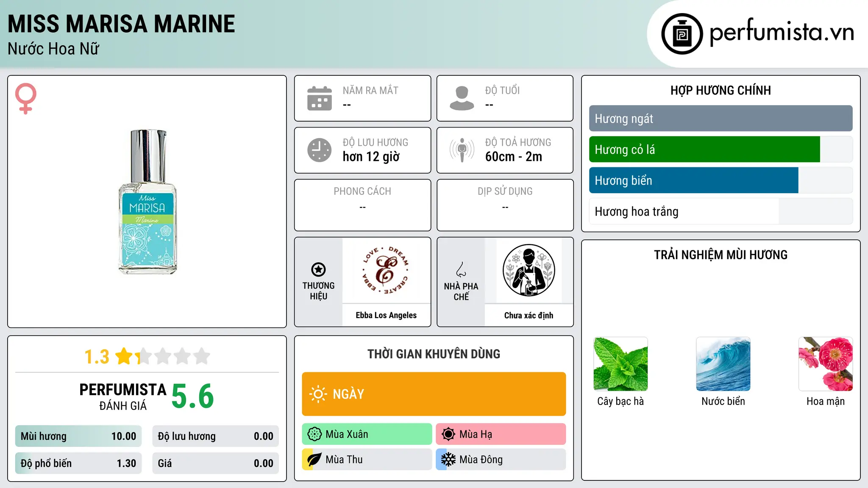Click the snowflake icon for Mùa Đông
The height and width of the screenshot is (488, 868).
[x=448, y=460]
